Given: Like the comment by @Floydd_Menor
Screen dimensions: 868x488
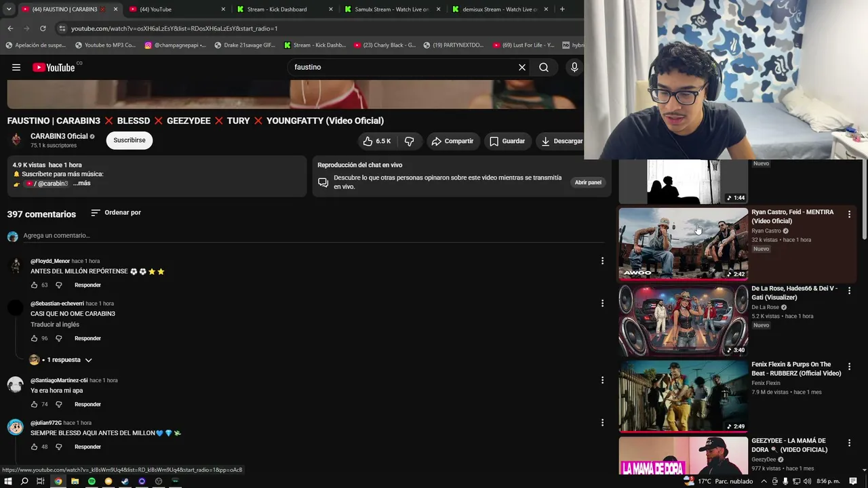Looking at the screenshot, I should click(34, 285).
